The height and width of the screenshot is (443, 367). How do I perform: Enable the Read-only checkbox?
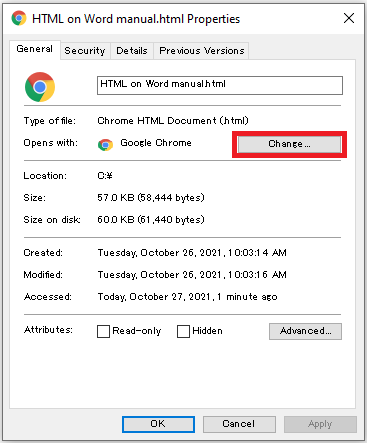(103, 331)
